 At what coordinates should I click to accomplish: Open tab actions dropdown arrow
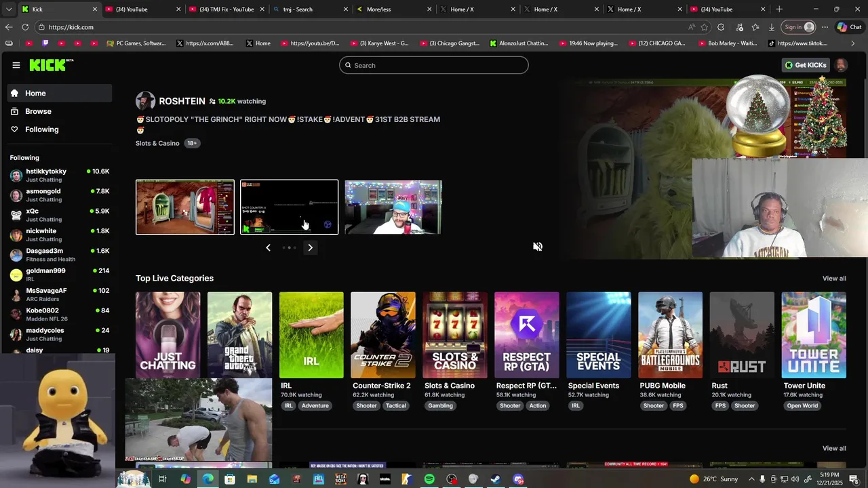pos(9,9)
